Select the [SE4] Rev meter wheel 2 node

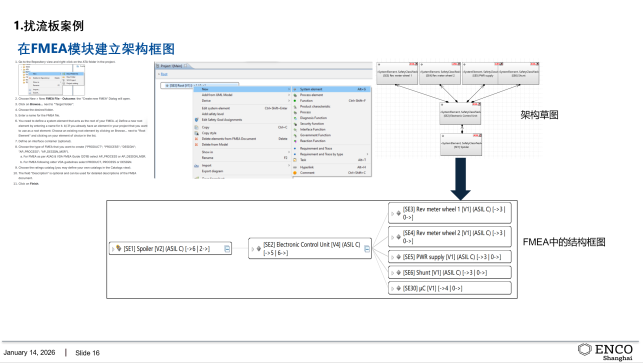(x=450, y=237)
